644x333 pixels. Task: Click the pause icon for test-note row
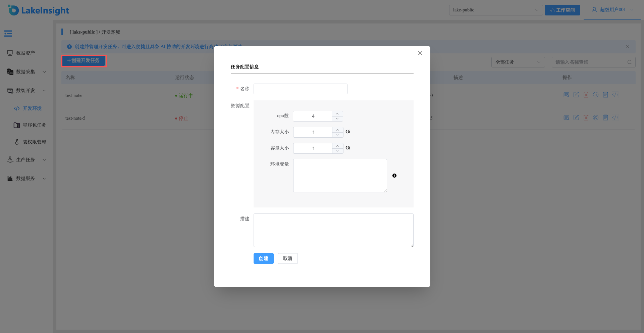tap(596, 95)
